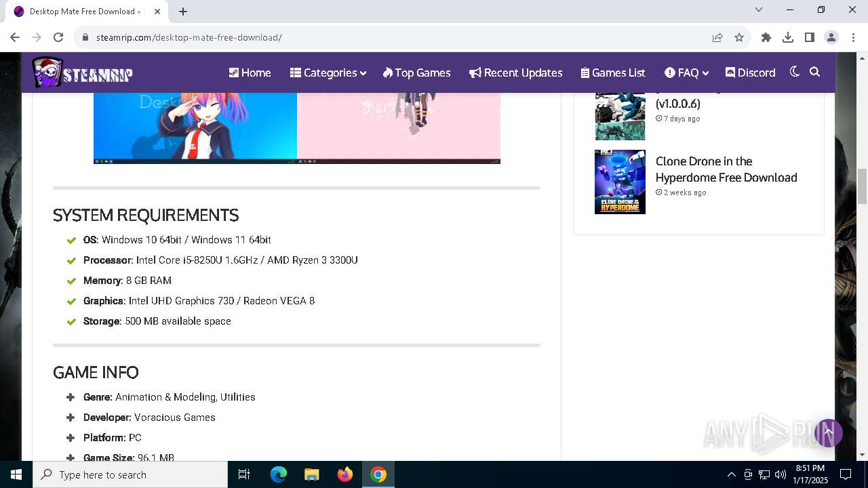Click the Chrome taskbar icon
Image resolution: width=868 pixels, height=488 pixels.
(x=378, y=474)
